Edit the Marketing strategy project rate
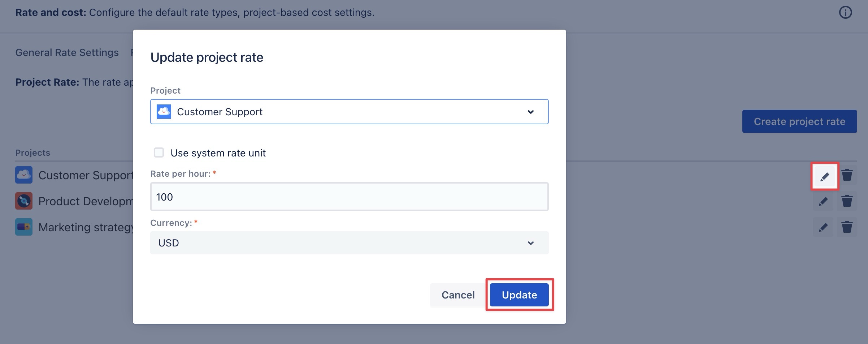 pyautogui.click(x=823, y=227)
